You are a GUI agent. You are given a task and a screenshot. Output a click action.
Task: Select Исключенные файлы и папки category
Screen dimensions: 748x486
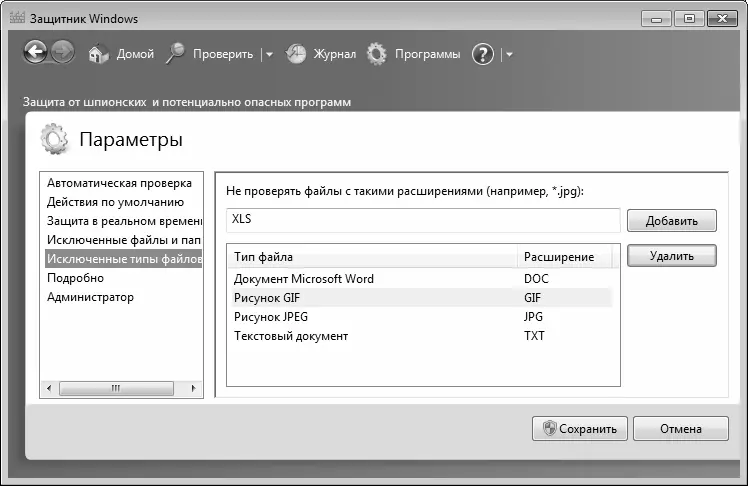coord(124,240)
